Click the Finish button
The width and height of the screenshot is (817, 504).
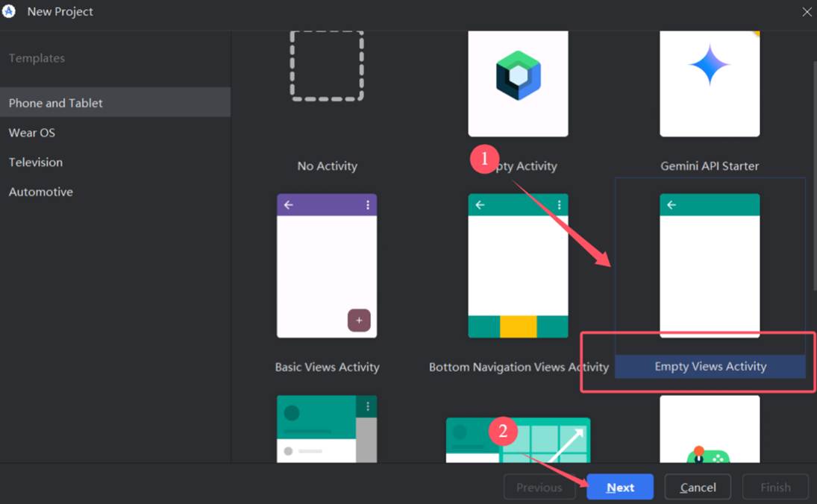pyautogui.click(x=775, y=487)
